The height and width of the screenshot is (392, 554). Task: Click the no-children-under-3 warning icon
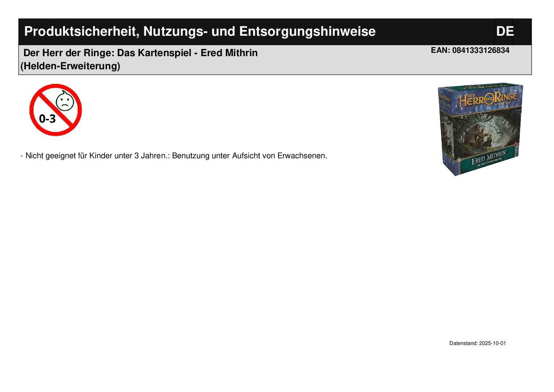(55, 110)
